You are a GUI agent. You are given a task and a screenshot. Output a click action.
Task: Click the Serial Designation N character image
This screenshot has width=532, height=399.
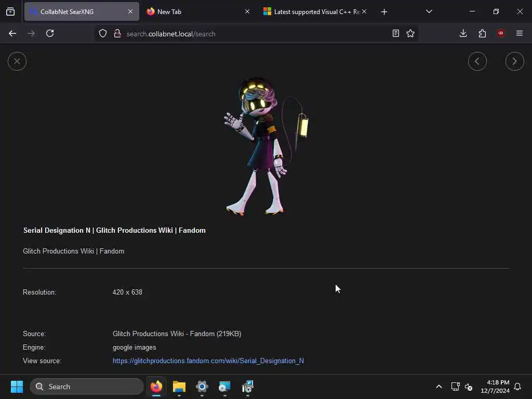click(267, 146)
